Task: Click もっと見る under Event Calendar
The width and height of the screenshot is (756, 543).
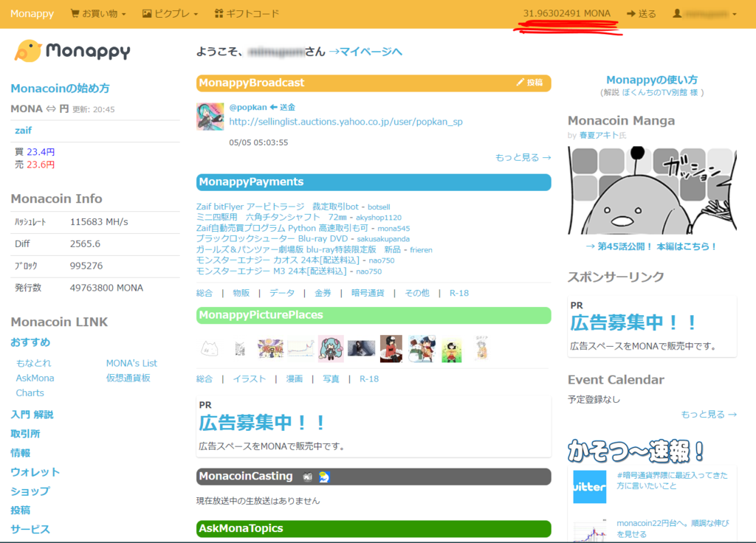Action: 709,415
